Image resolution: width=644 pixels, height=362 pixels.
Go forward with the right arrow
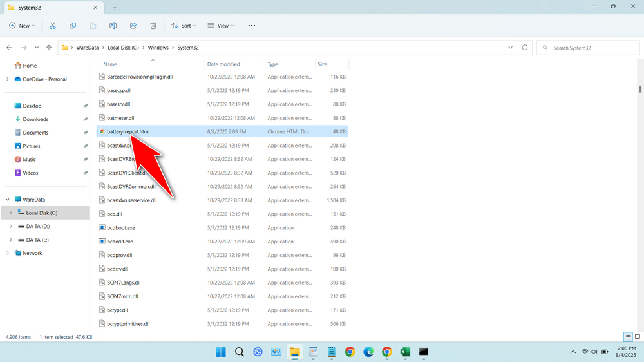pyautogui.click(x=24, y=48)
